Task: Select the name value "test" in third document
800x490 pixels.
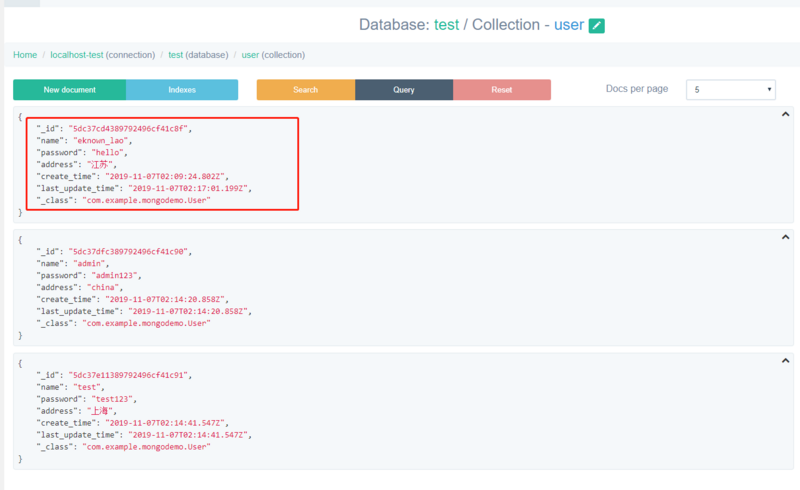Action: click(87, 387)
